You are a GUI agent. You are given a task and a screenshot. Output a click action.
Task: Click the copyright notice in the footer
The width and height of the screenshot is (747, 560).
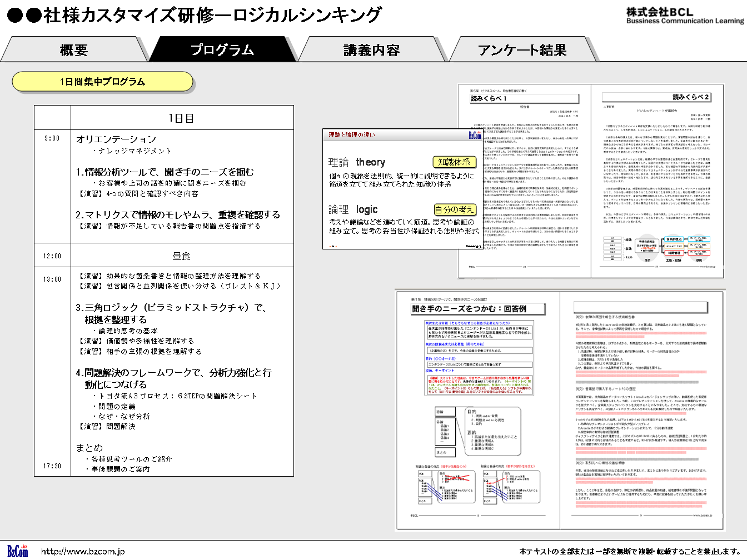click(630, 552)
